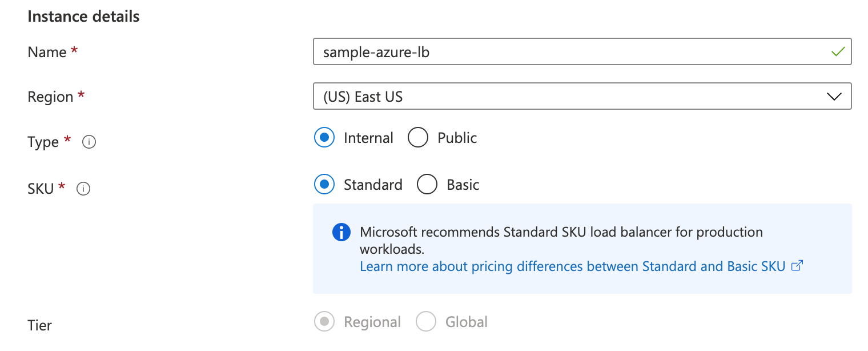Click the info icon next to Type
868x351 pixels.
click(x=89, y=142)
